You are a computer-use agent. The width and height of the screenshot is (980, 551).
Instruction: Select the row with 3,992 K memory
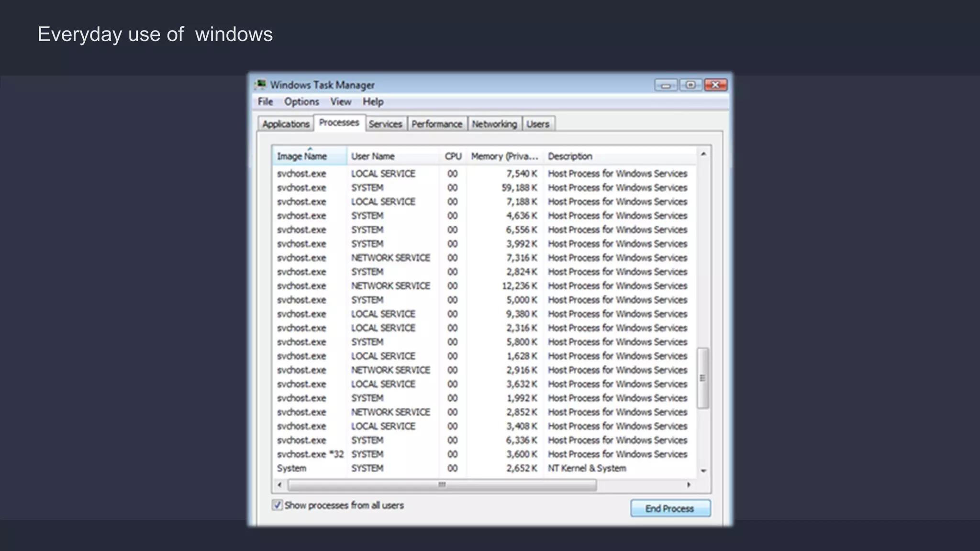tap(484, 244)
